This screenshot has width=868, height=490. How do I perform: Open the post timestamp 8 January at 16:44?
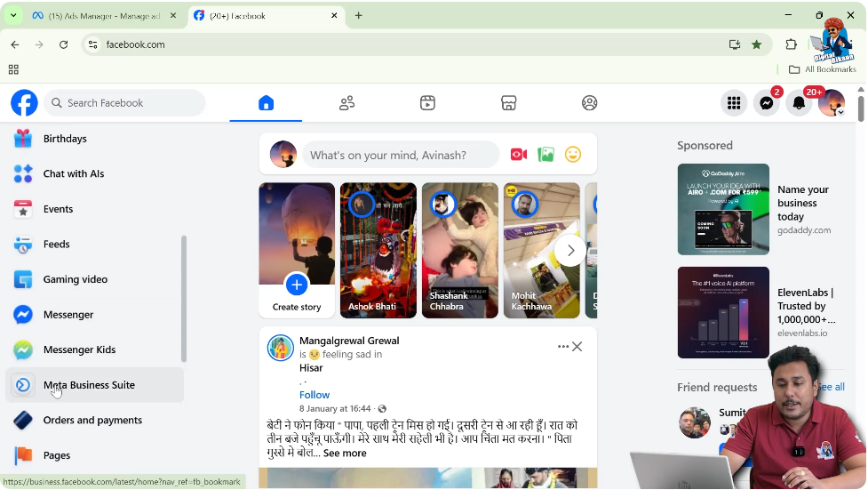tap(335, 409)
